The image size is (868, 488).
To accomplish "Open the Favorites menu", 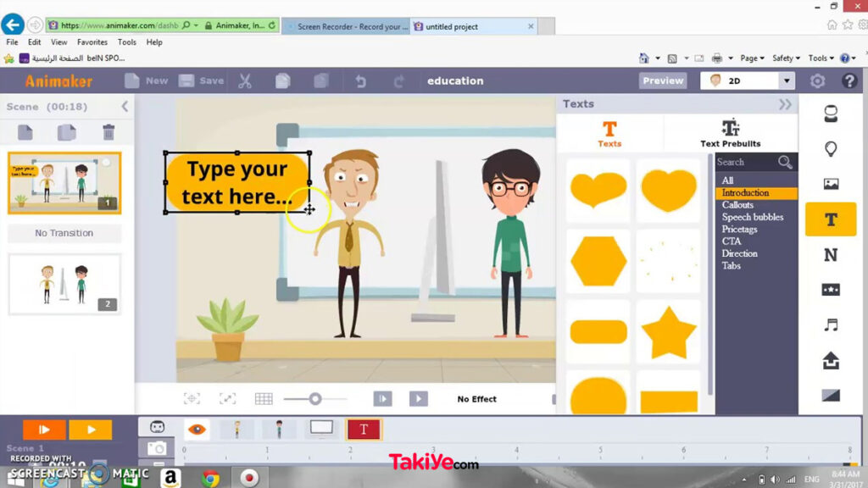I will (x=92, y=42).
